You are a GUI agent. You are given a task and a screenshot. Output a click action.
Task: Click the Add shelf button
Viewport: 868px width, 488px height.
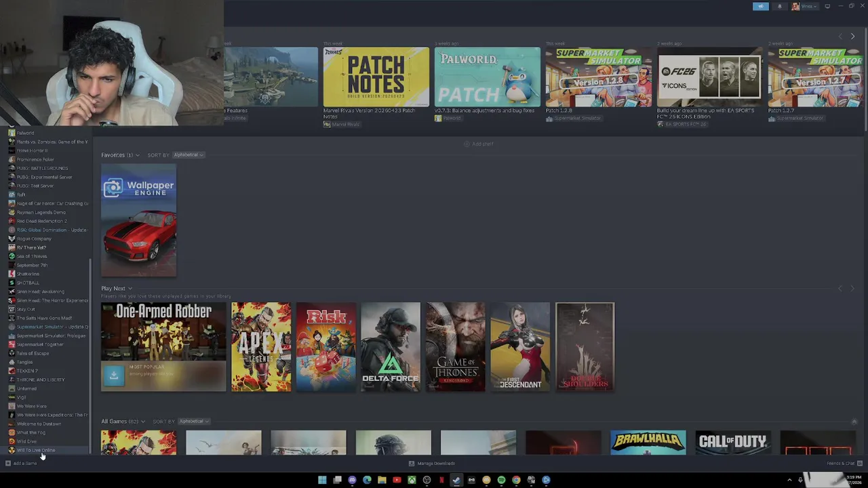(x=478, y=144)
